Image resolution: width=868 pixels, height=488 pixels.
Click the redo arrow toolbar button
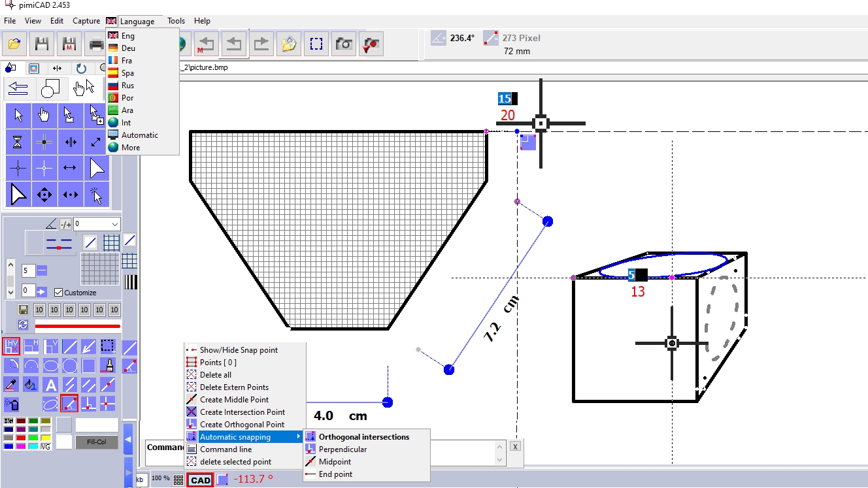pyautogui.click(x=261, y=44)
